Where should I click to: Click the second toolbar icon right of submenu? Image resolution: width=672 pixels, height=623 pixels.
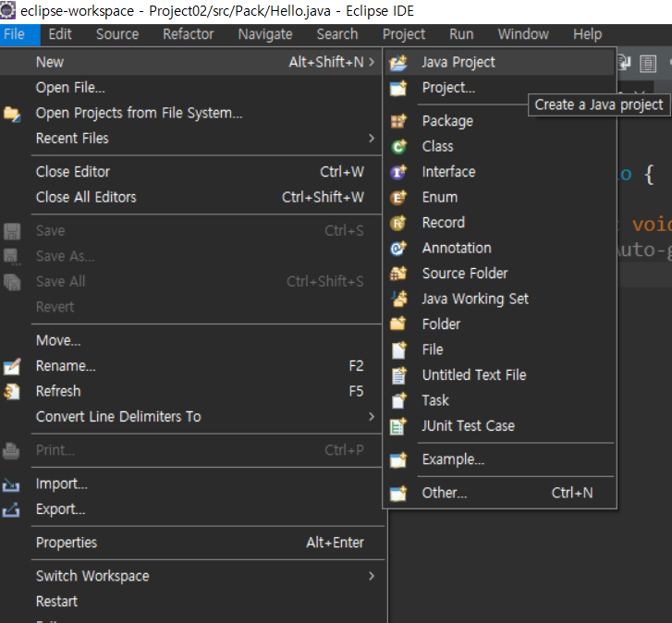coord(648,64)
